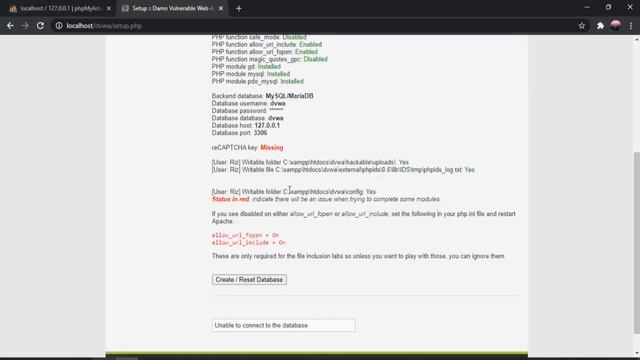Click 'allow_url_fopen = On' code line
640x360 pixels.
pyautogui.click(x=245, y=235)
